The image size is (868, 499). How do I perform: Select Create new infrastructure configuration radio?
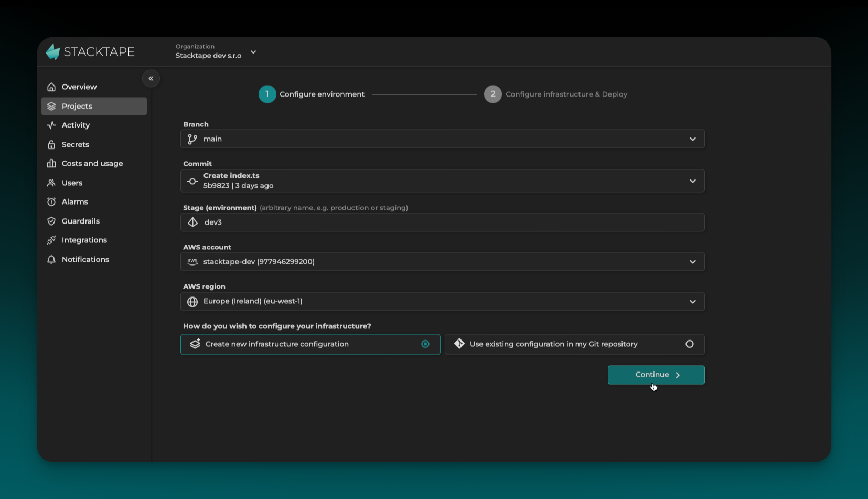pyautogui.click(x=425, y=344)
